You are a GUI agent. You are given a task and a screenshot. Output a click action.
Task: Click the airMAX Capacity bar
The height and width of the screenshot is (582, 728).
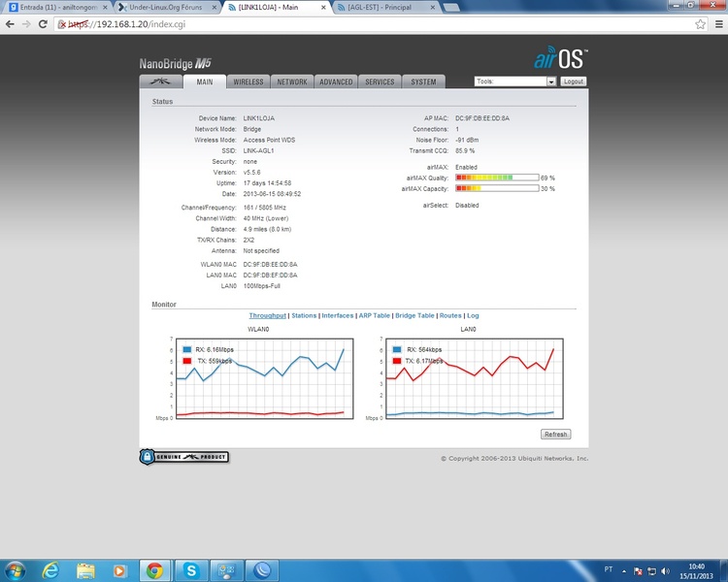pos(497,188)
